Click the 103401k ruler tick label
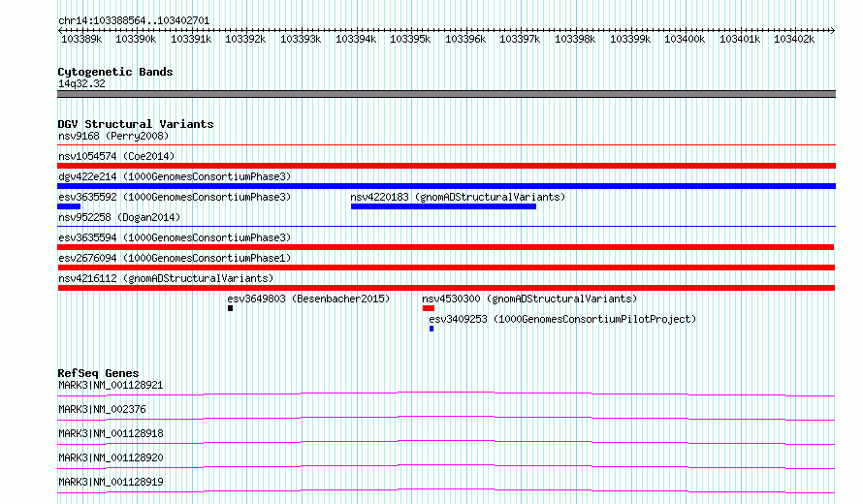The height and width of the screenshot is (504, 863). 740,39
